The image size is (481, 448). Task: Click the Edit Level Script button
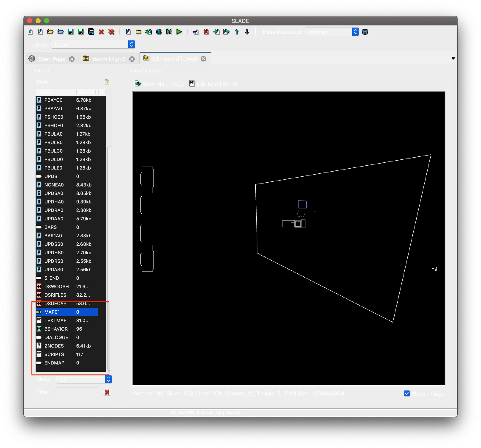click(x=213, y=83)
